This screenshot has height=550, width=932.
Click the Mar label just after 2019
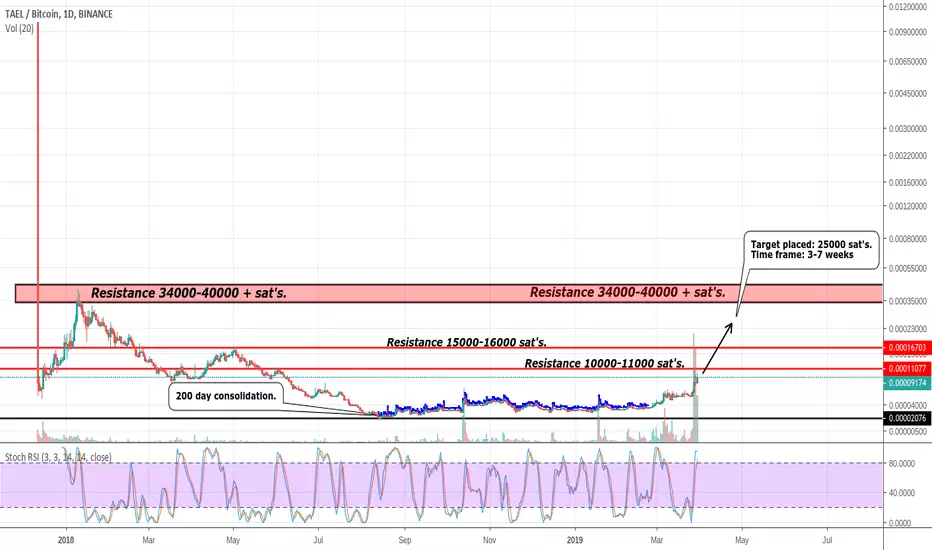[x=657, y=540]
